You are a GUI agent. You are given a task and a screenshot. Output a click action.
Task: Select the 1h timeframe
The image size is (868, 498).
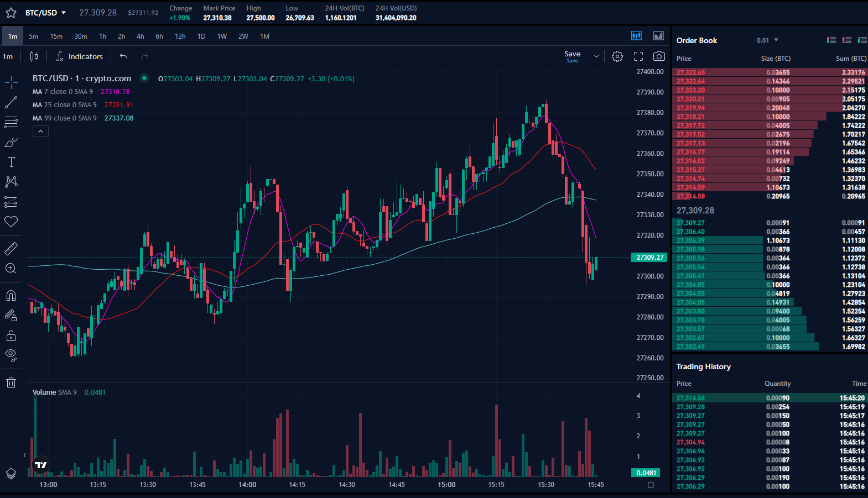(103, 36)
